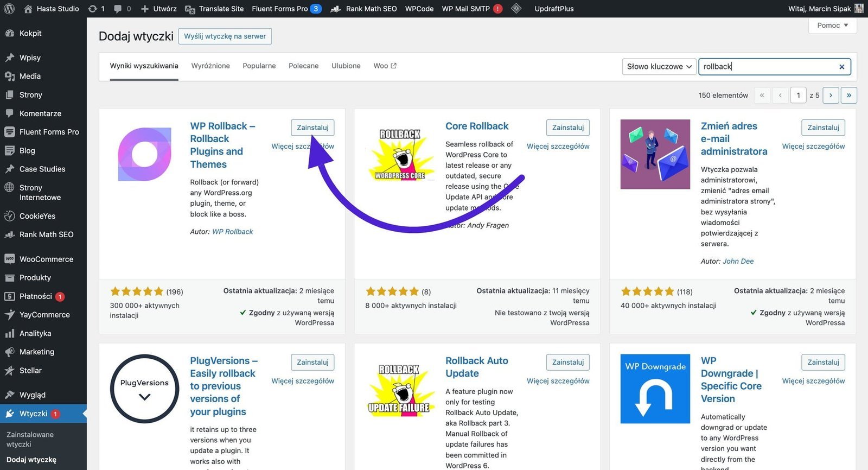
Task: Go to next page of plugin results
Action: point(831,96)
